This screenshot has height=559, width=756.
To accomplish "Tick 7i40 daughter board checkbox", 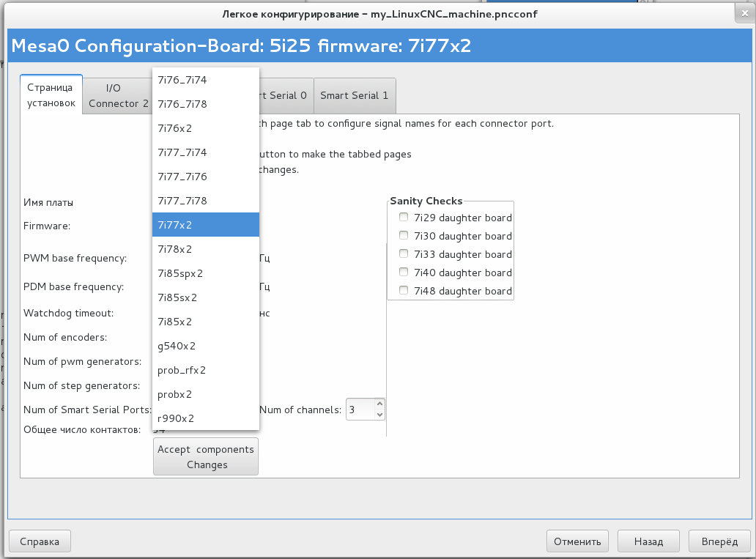I will pos(404,272).
